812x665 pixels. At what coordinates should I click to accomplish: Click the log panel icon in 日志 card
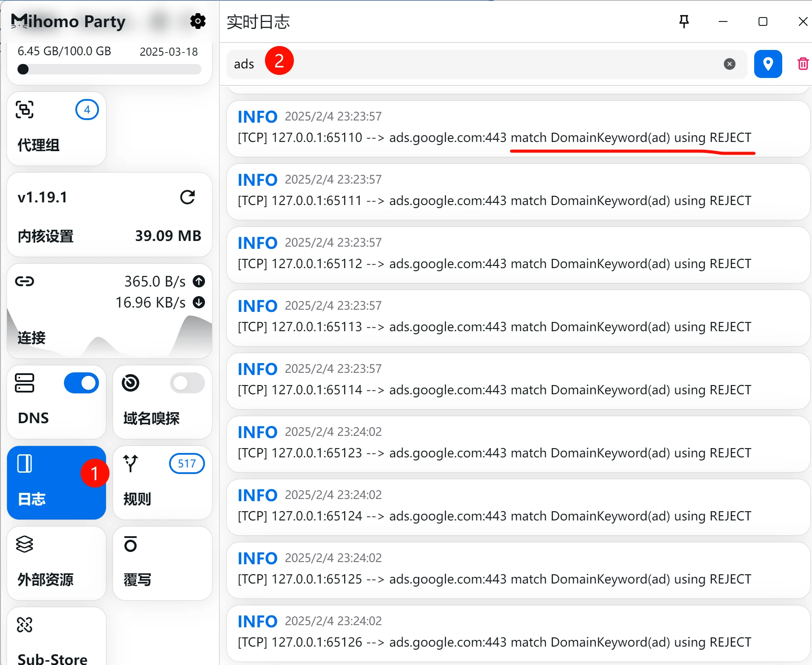point(25,463)
